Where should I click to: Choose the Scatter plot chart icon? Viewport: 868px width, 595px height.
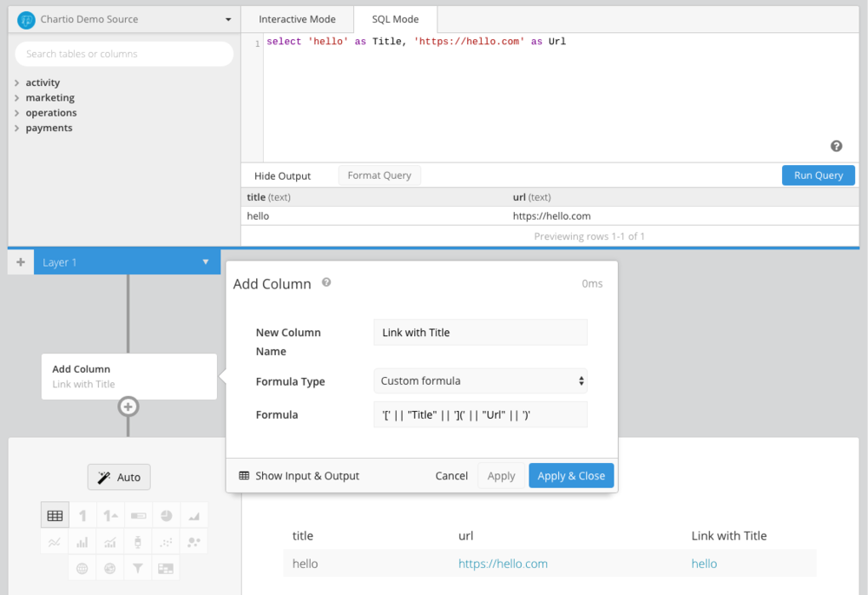pos(166,542)
